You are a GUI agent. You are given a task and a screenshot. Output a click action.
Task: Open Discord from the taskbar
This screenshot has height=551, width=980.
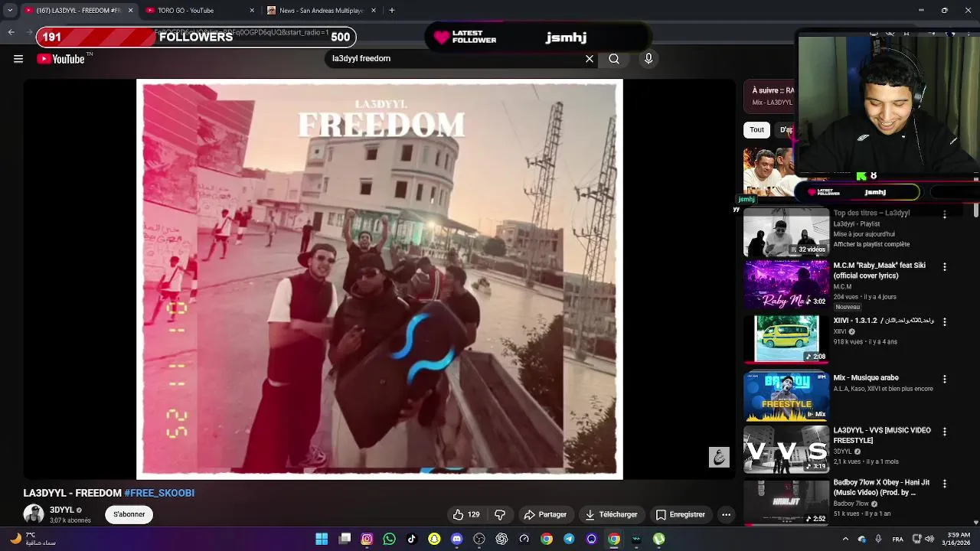tap(456, 539)
